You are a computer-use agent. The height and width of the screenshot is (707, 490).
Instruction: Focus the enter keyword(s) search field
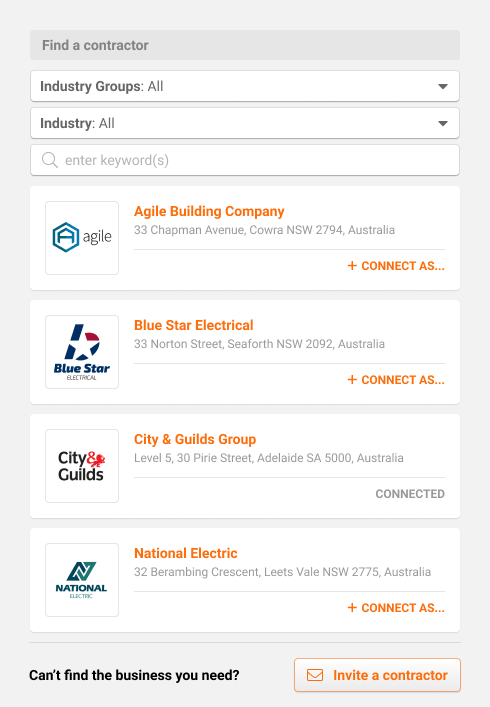(x=245, y=160)
